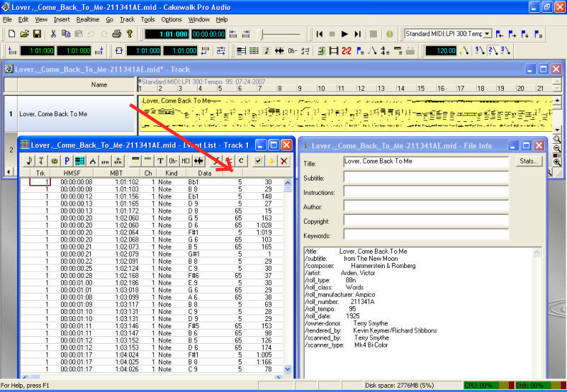Toggle Text 'T' event filter button
Image resolution: width=567 pixels, height=392 pixels.
pos(160,161)
